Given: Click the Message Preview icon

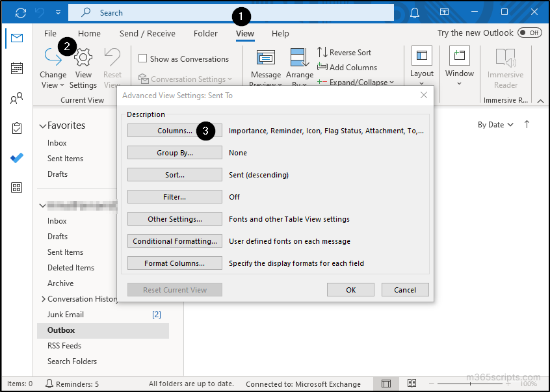Looking at the screenshot, I should click(266, 59).
